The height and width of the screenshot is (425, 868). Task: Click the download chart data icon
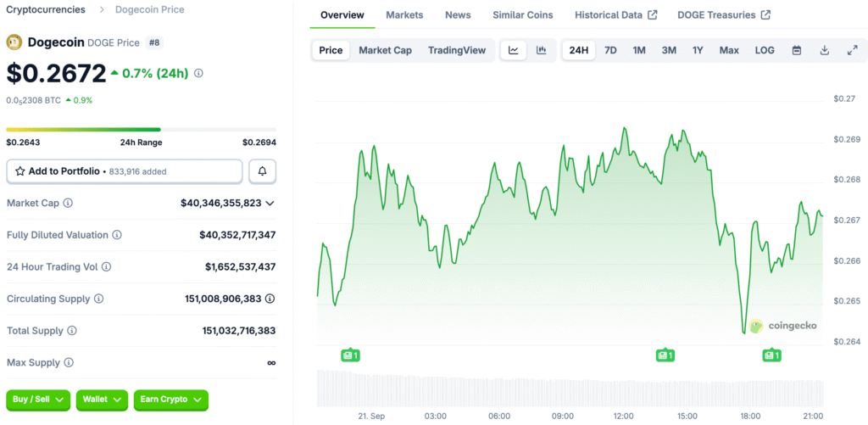(x=824, y=50)
